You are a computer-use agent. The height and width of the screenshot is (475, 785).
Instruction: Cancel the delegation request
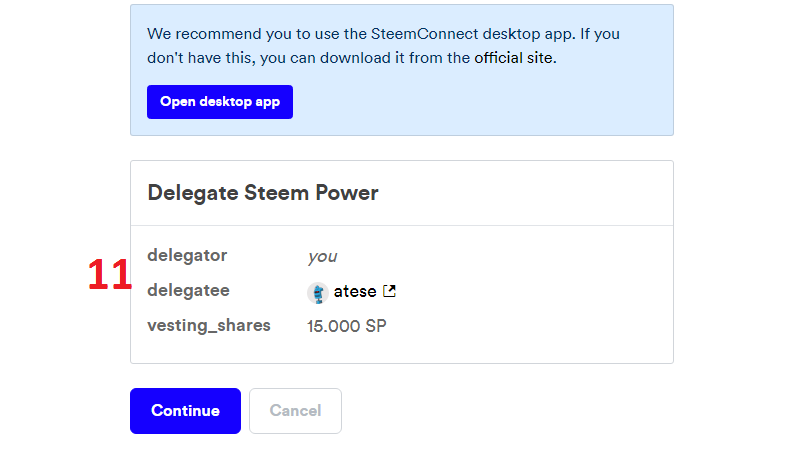click(x=295, y=411)
